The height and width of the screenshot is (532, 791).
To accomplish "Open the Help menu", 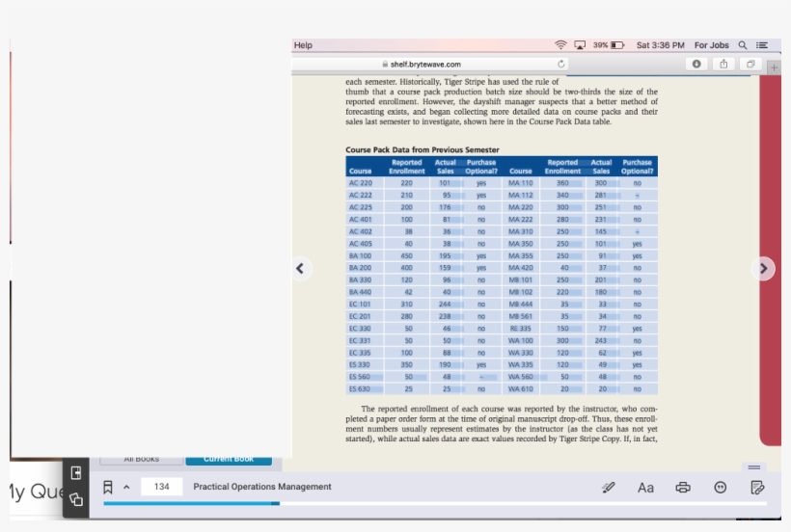I will coord(303,45).
